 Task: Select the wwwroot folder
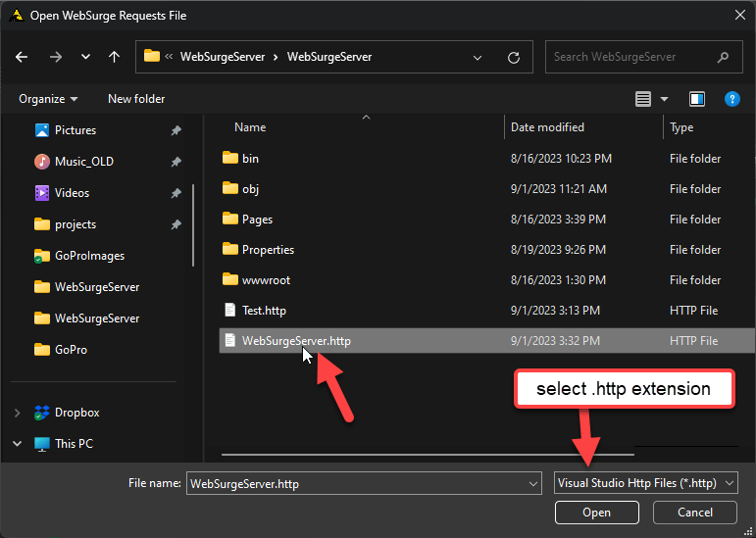(x=266, y=280)
